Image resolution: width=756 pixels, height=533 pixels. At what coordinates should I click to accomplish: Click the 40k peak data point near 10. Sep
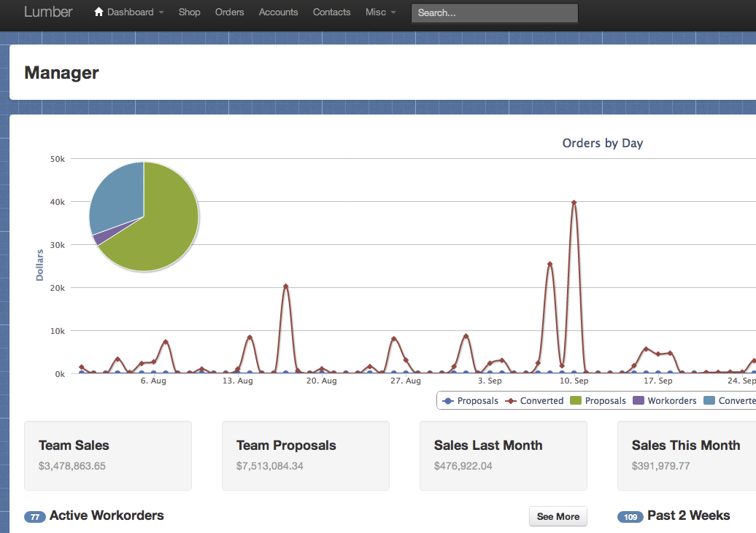574,203
